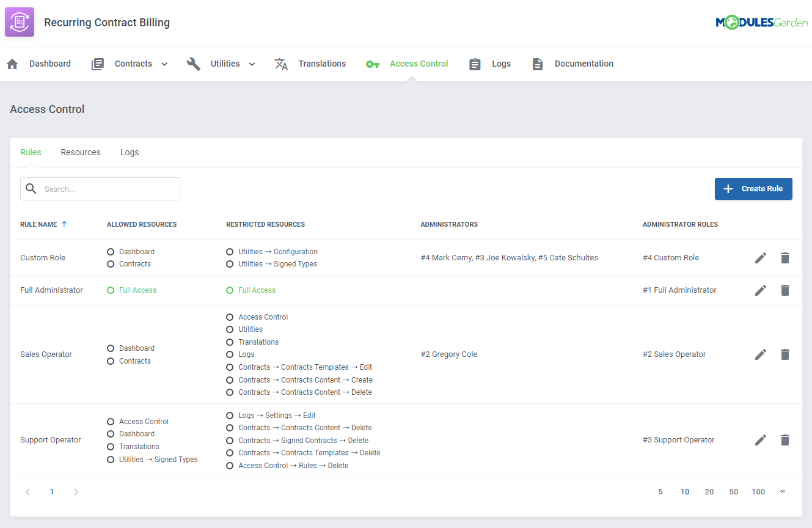Screen dimensions: 812x528
Task: Select the Rules tab
Action: 31,152
